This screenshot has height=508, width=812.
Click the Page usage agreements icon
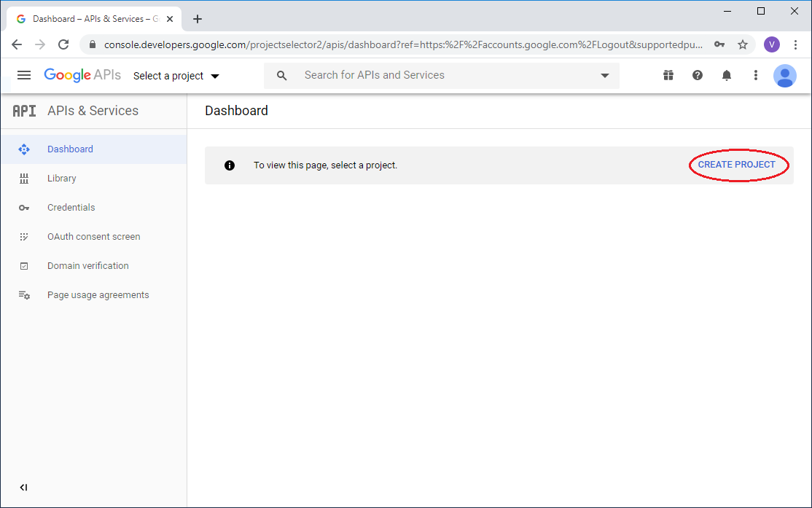click(24, 295)
